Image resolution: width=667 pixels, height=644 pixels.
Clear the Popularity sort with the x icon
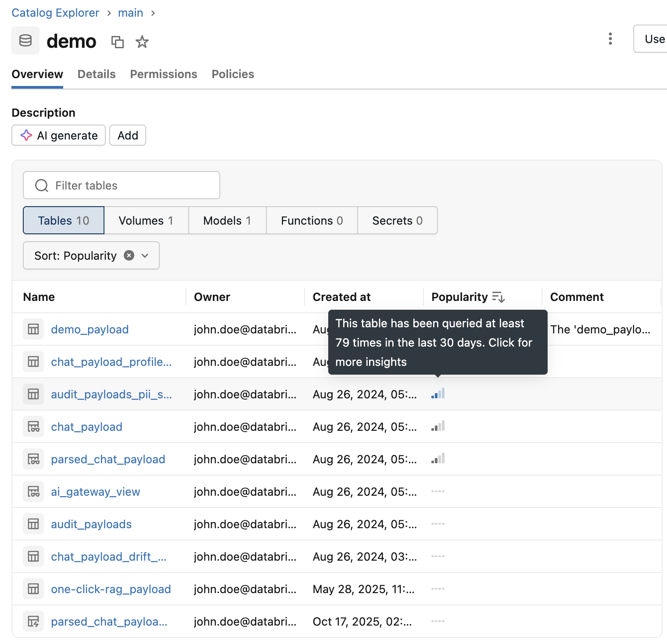click(x=129, y=255)
